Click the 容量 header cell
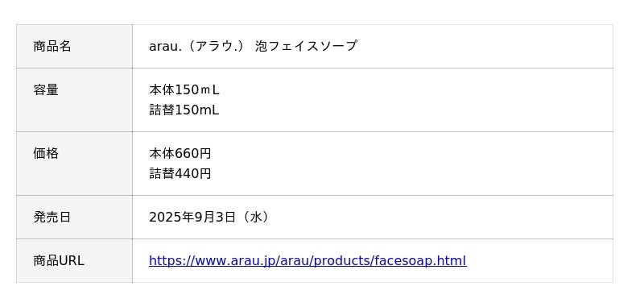Screen dimensions: 644x307 (x=74, y=100)
